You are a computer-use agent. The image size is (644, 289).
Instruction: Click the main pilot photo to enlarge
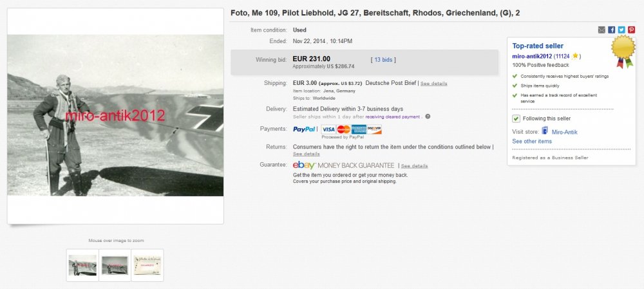pyautogui.click(x=115, y=115)
